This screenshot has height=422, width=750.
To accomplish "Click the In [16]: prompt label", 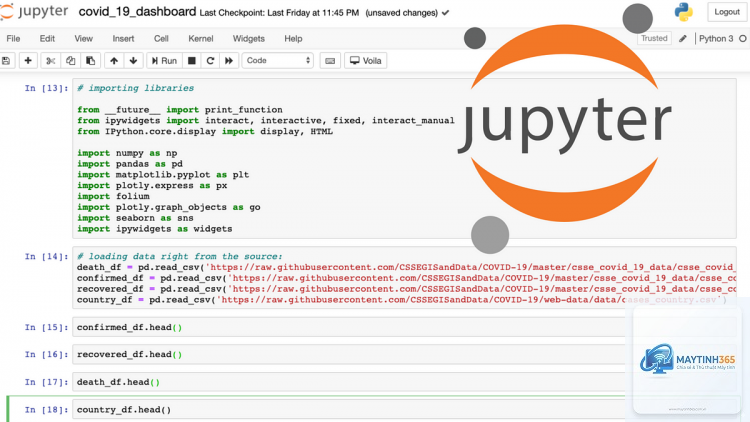I will pyautogui.click(x=46, y=355).
